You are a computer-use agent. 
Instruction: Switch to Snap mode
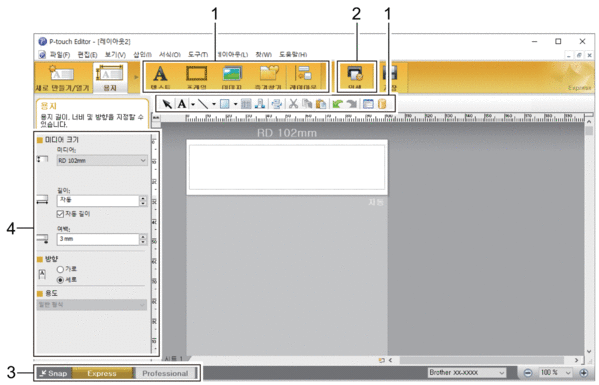pos(54,373)
